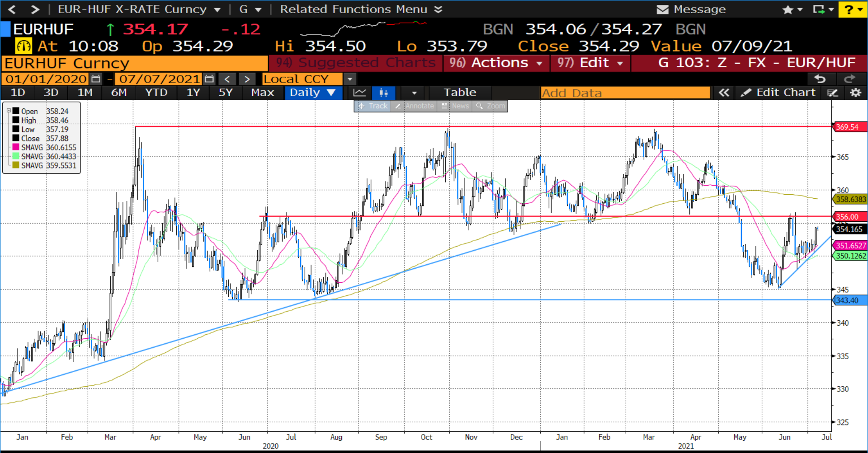The width and height of the screenshot is (868, 453).
Task: Click the blue security marker beside EURHUF
Action: click(5, 29)
